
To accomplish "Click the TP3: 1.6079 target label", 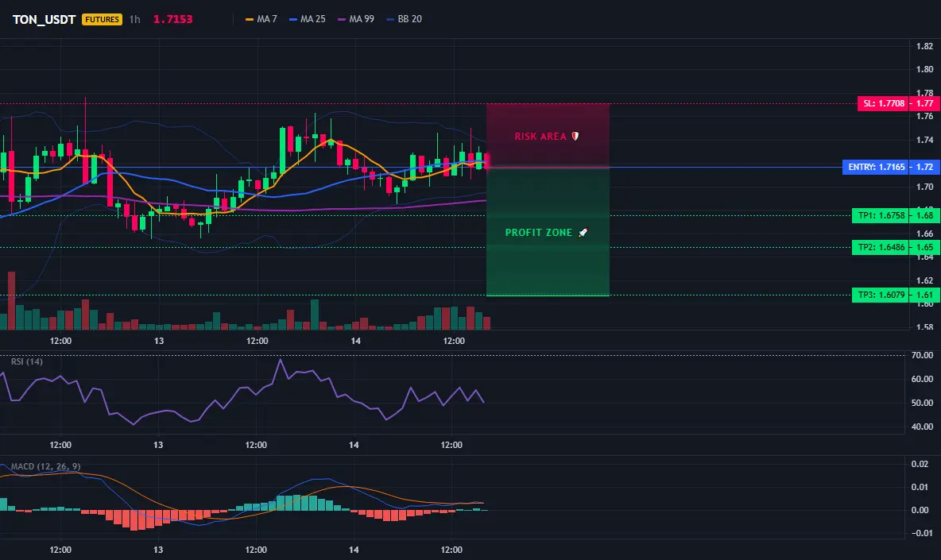I will [881, 295].
